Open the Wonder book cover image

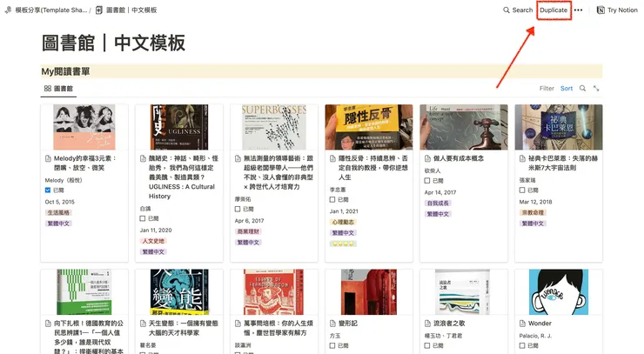(559, 292)
